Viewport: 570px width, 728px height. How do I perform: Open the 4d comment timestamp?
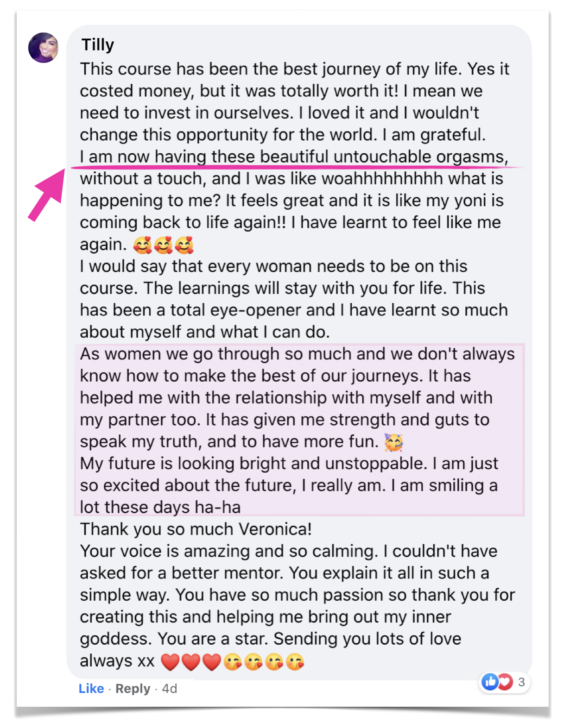pos(170,688)
